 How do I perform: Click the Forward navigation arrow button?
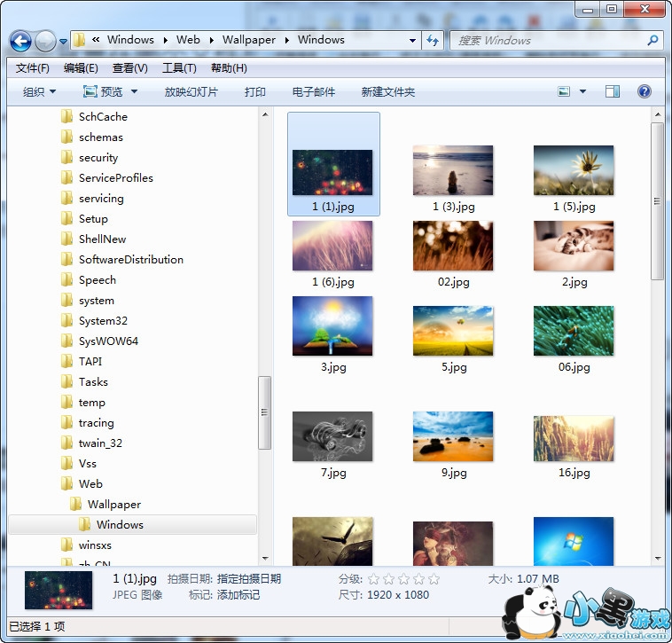(x=44, y=41)
